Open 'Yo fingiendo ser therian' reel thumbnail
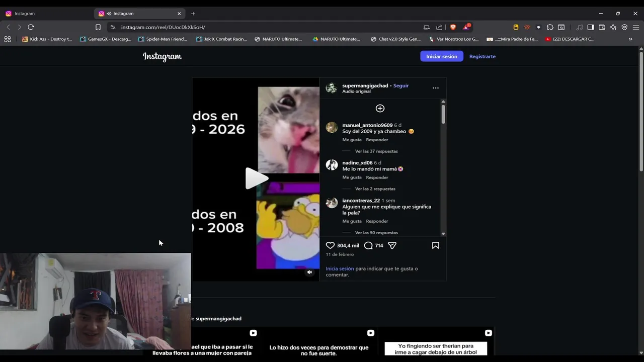Image resolution: width=644 pixels, height=362 pixels. click(436, 342)
